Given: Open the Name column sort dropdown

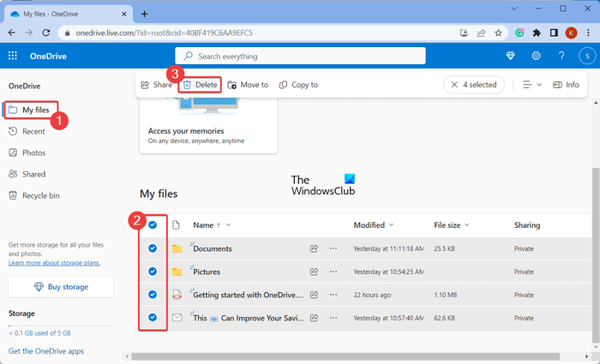Looking at the screenshot, I should pyautogui.click(x=229, y=224).
